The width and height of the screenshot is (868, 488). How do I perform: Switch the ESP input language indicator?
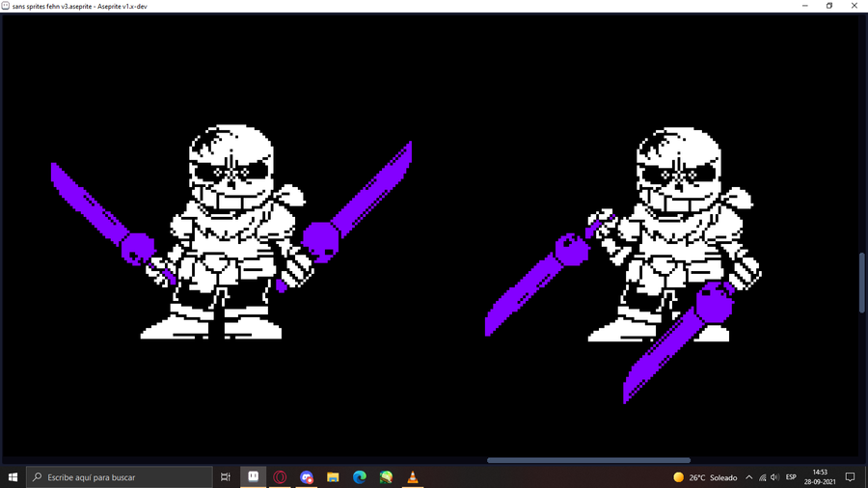pos(791,477)
